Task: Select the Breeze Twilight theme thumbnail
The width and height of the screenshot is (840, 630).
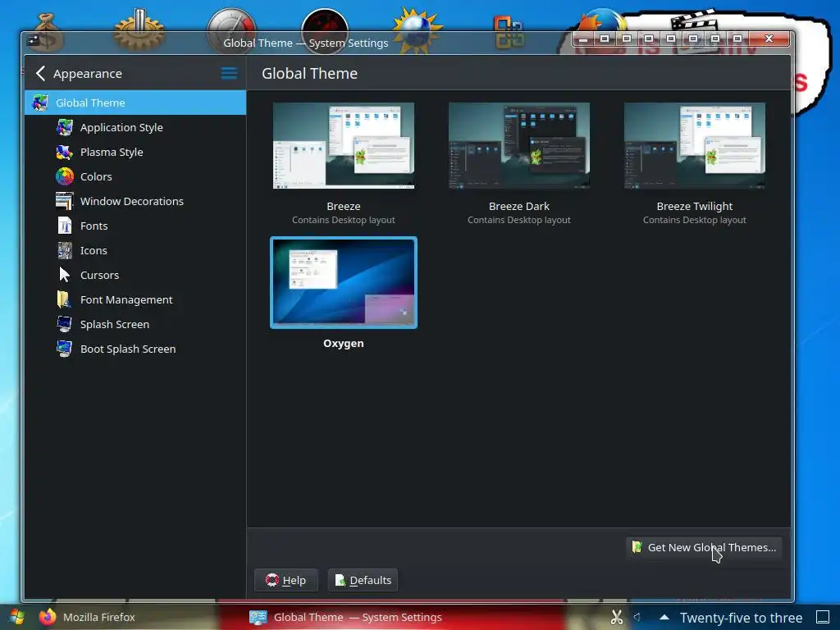Action: (694, 145)
